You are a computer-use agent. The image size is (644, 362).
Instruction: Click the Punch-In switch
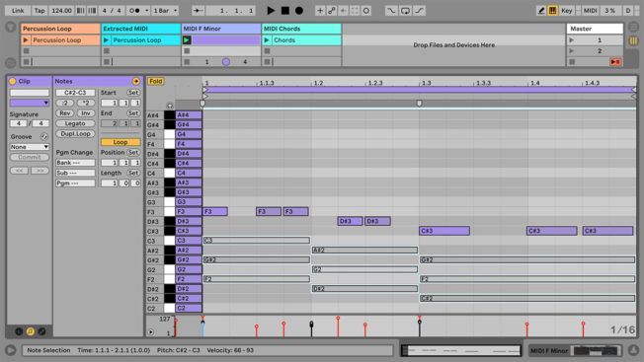tap(391, 10)
